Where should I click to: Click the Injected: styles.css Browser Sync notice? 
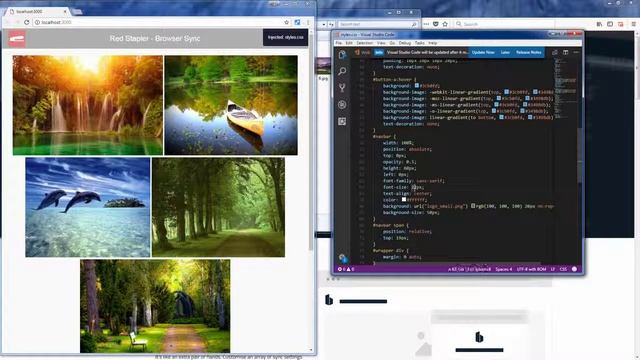point(285,37)
